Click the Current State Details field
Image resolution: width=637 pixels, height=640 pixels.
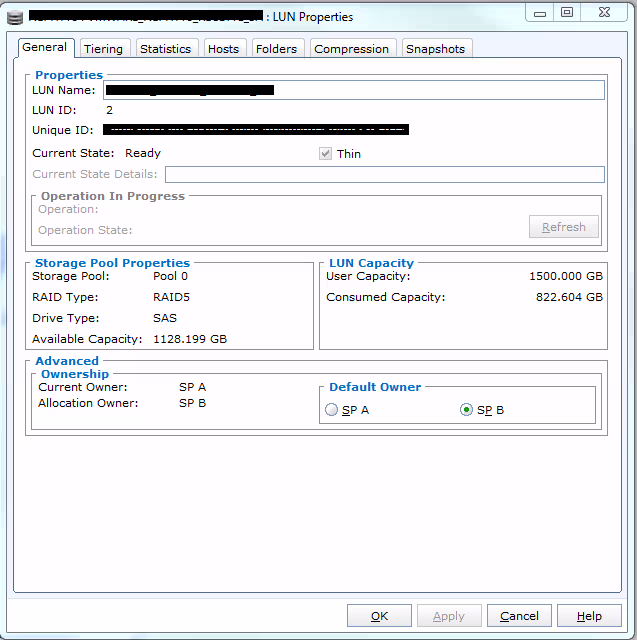[378, 174]
